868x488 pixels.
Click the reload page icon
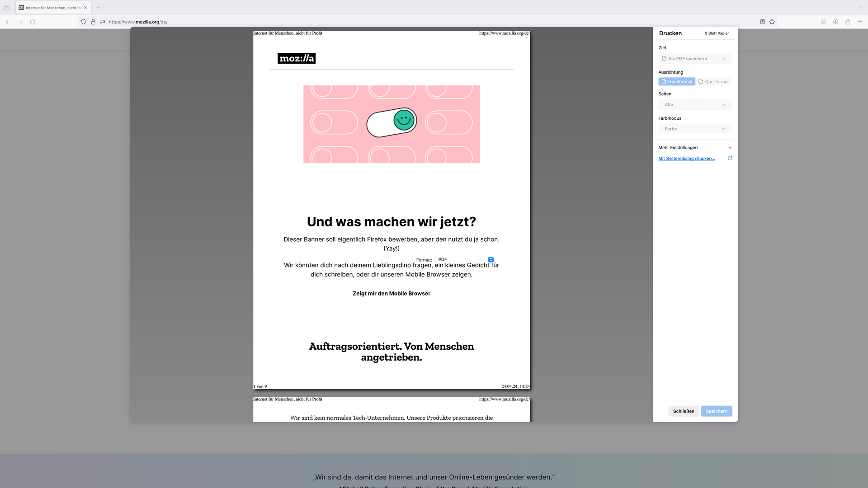(33, 22)
